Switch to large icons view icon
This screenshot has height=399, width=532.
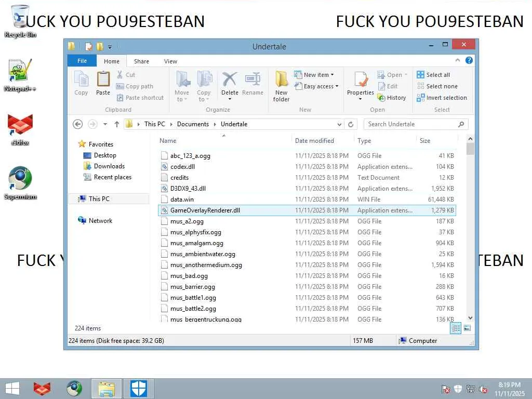(467, 328)
